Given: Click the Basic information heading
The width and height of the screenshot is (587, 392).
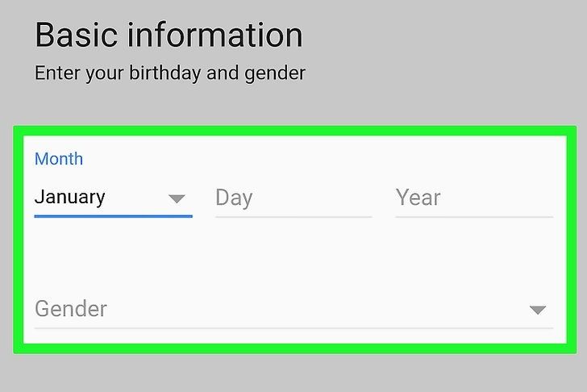Looking at the screenshot, I should [x=169, y=35].
